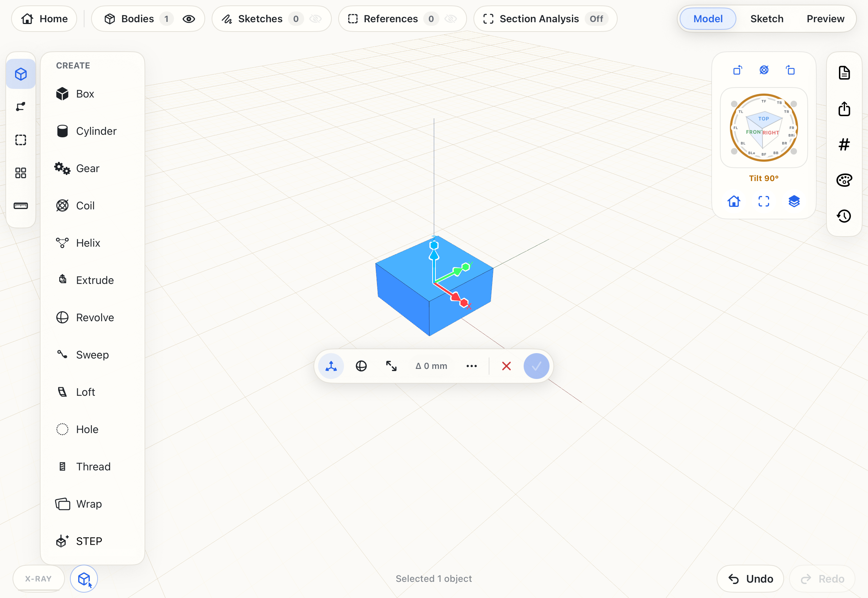Select the Box create tool
Image resolution: width=868 pixels, height=598 pixels.
(92, 94)
